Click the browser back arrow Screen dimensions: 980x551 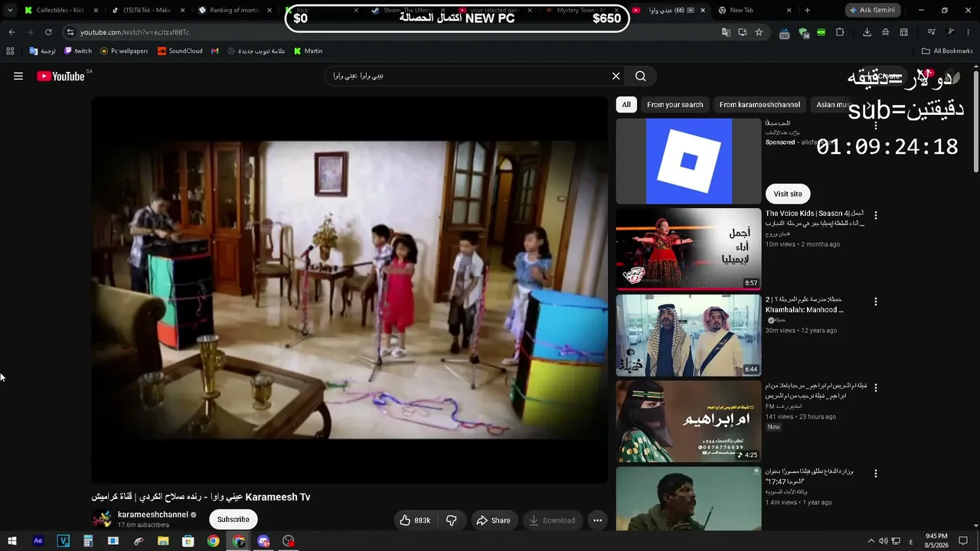pyautogui.click(x=11, y=32)
